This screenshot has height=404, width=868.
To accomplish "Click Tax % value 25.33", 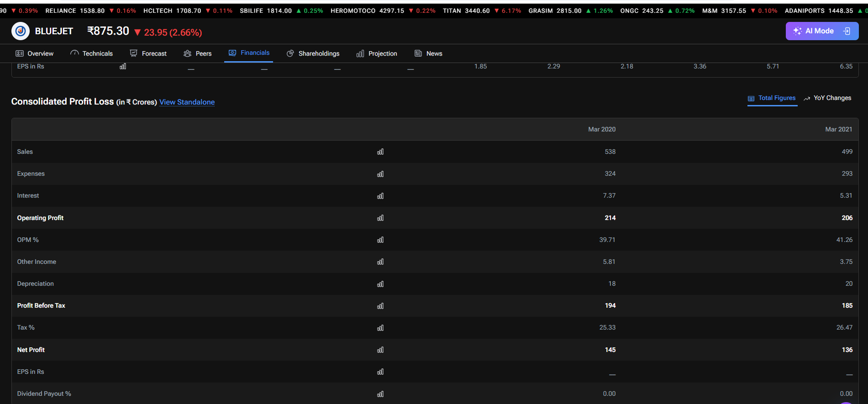I will click(x=607, y=327).
